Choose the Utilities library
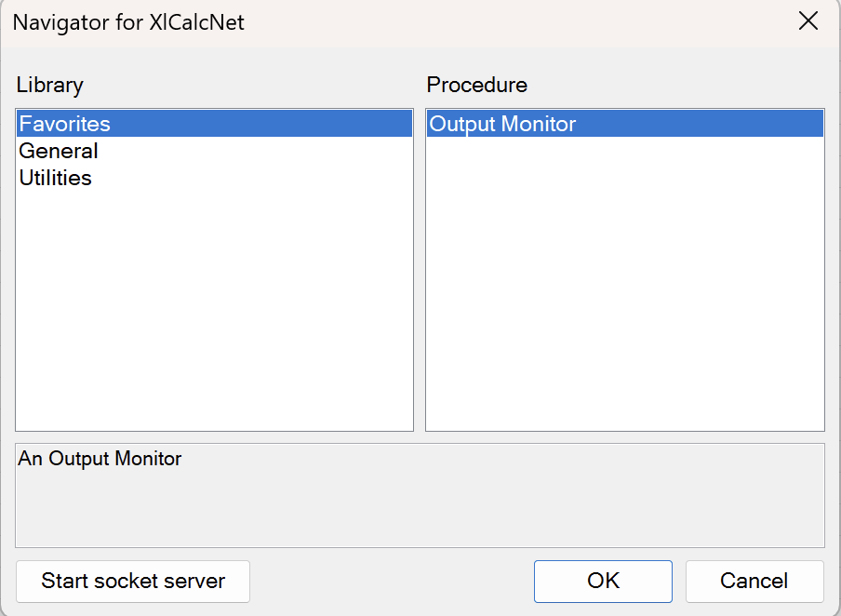 pos(215,178)
